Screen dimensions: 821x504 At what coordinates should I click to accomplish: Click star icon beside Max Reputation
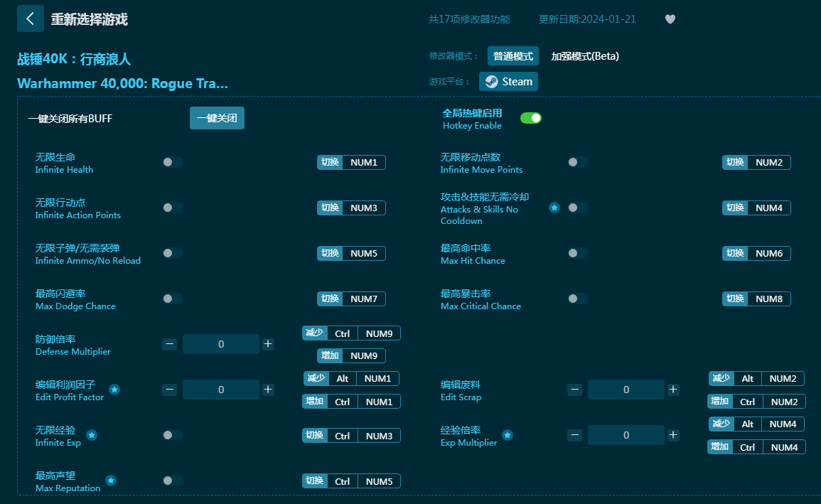pos(111,481)
